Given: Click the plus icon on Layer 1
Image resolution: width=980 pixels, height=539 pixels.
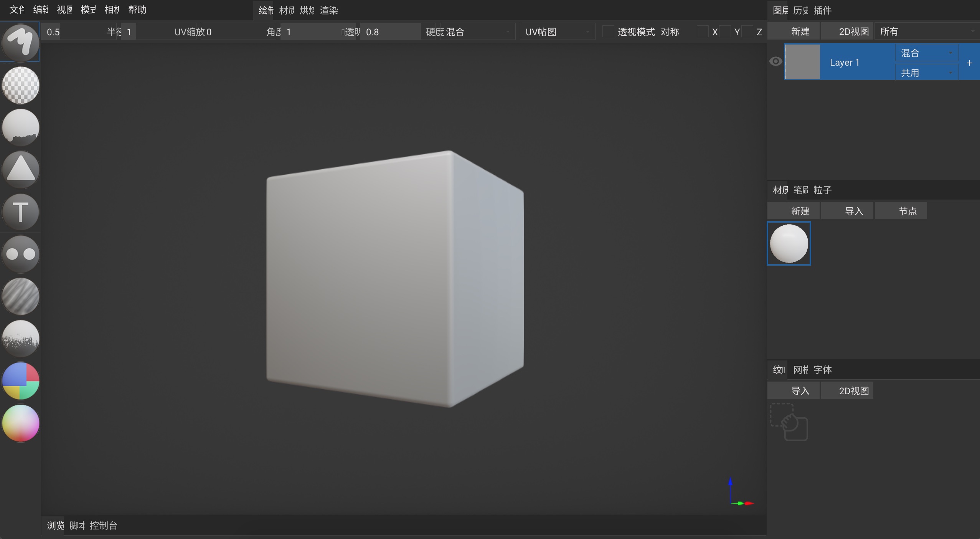Looking at the screenshot, I should pos(969,63).
